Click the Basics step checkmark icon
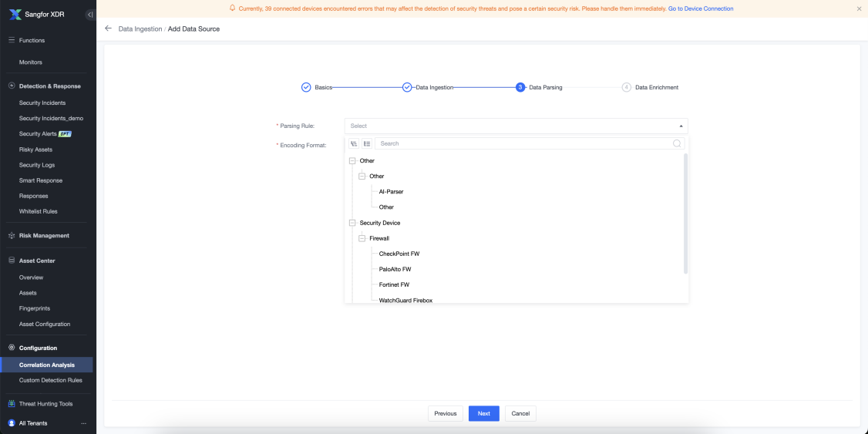This screenshot has width=868, height=434. pos(306,87)
